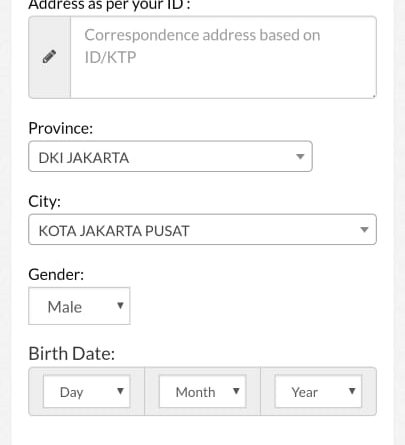Click the Birth Date field label

coord(72,354)
